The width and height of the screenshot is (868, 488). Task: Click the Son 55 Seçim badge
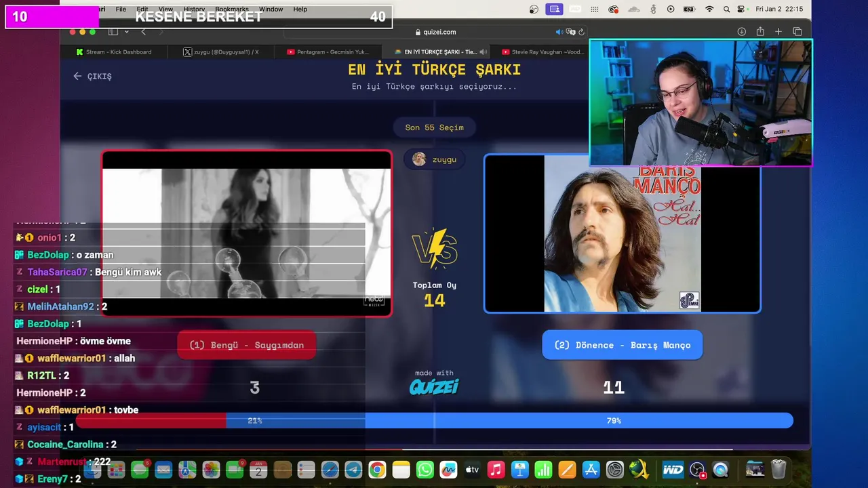click(x=434, y=127)
